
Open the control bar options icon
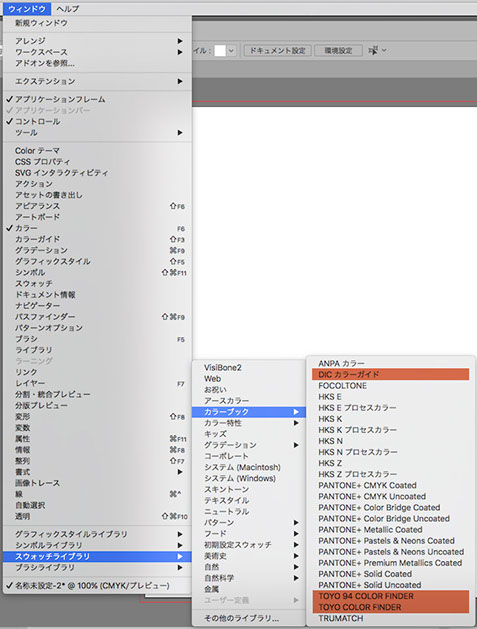pyautogui.click(x=377, y=51)
